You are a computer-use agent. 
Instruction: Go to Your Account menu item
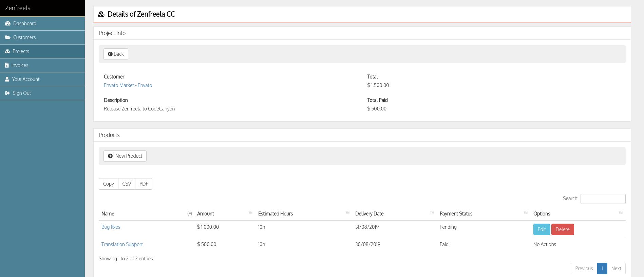point(26,79)
